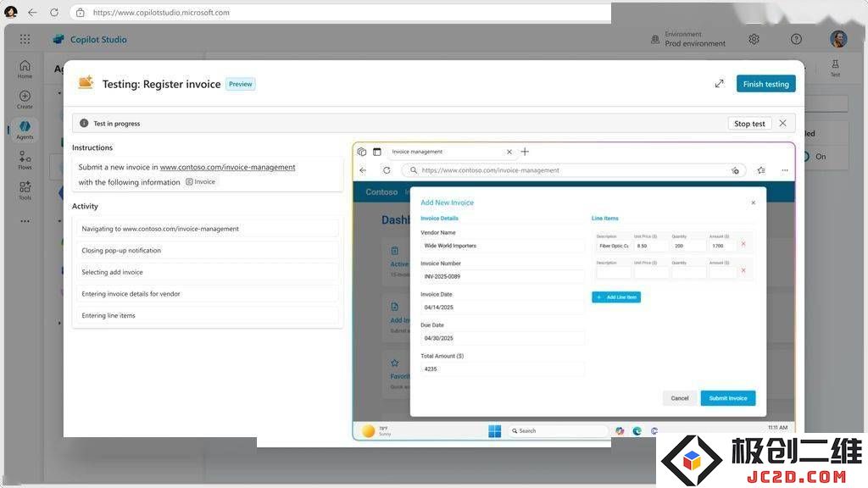Click the Invoice Number field
868x488 pixels.
pos(502,277)
